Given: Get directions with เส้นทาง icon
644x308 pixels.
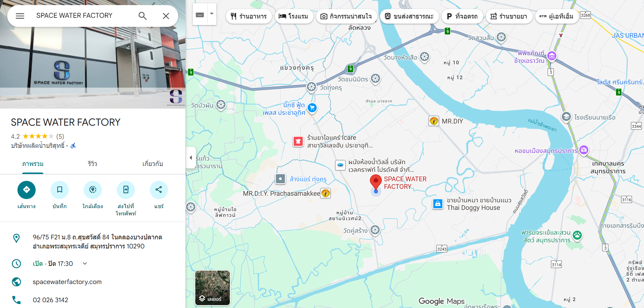Looking at the screenshot, I should pyautogui.click(x=27, y=190).
